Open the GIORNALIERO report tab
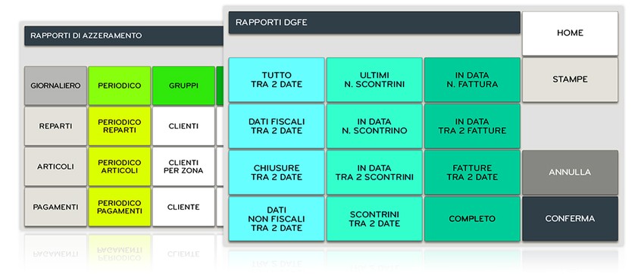The image size is (644, 274). (55, 86)
